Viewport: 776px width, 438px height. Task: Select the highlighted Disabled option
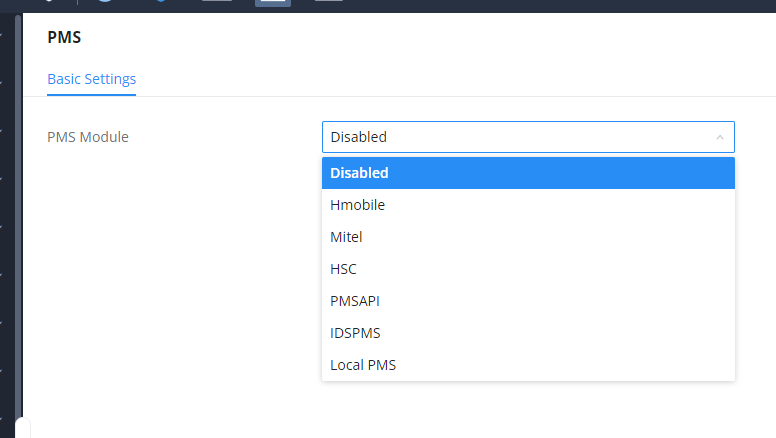(528, 173)
